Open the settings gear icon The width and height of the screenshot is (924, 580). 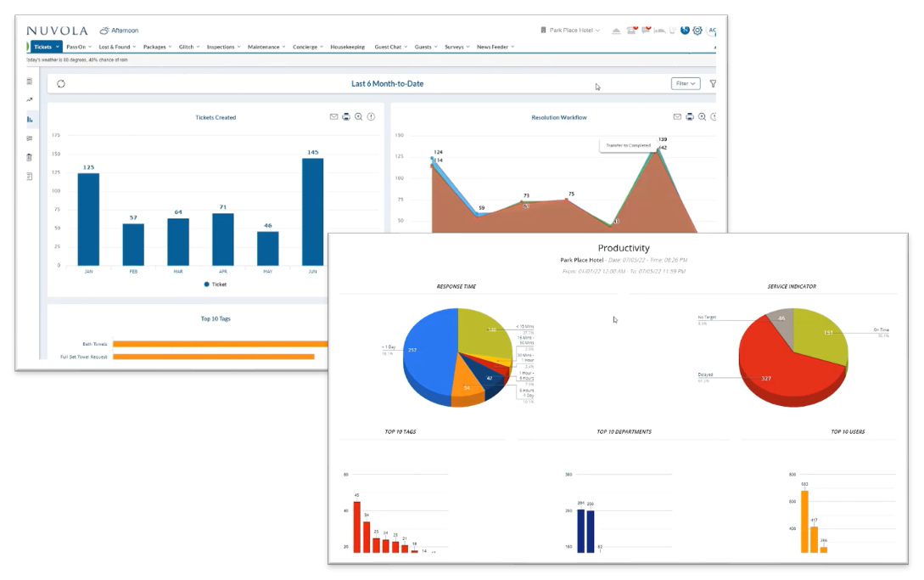click(x=697, y=30)
